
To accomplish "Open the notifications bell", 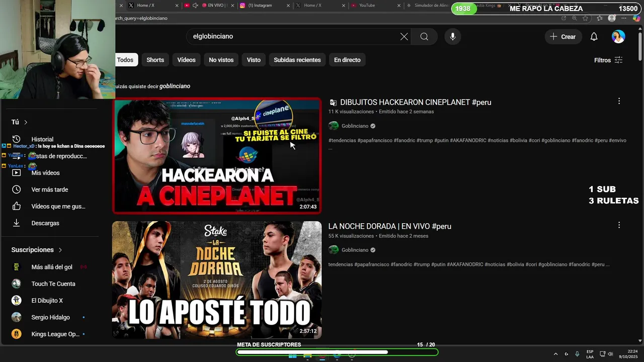I will [594, 37].
